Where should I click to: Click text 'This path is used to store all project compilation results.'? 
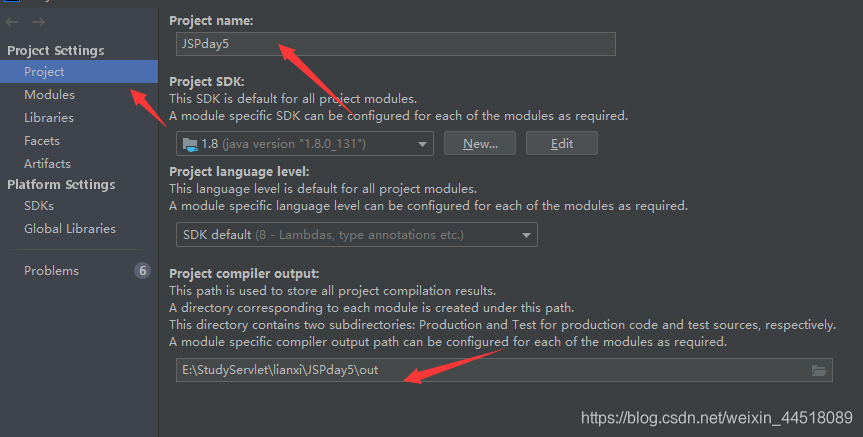tap(332, 291)
